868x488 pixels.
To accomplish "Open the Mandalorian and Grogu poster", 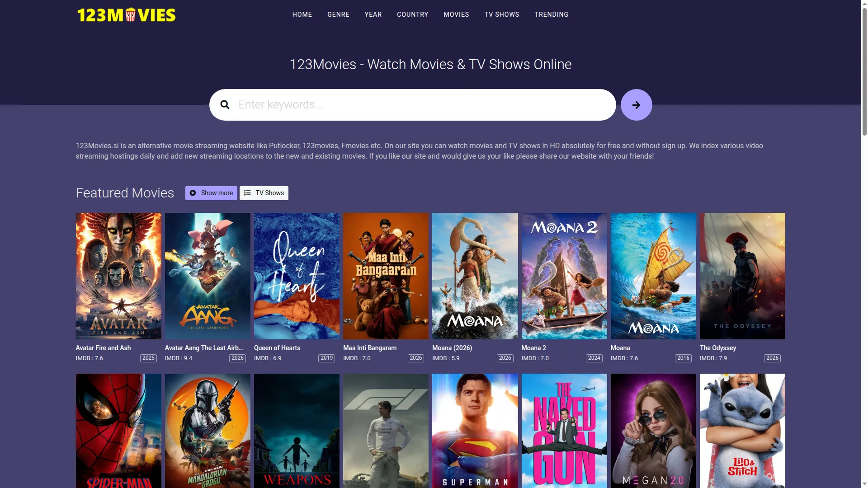I will coord(208,431).
